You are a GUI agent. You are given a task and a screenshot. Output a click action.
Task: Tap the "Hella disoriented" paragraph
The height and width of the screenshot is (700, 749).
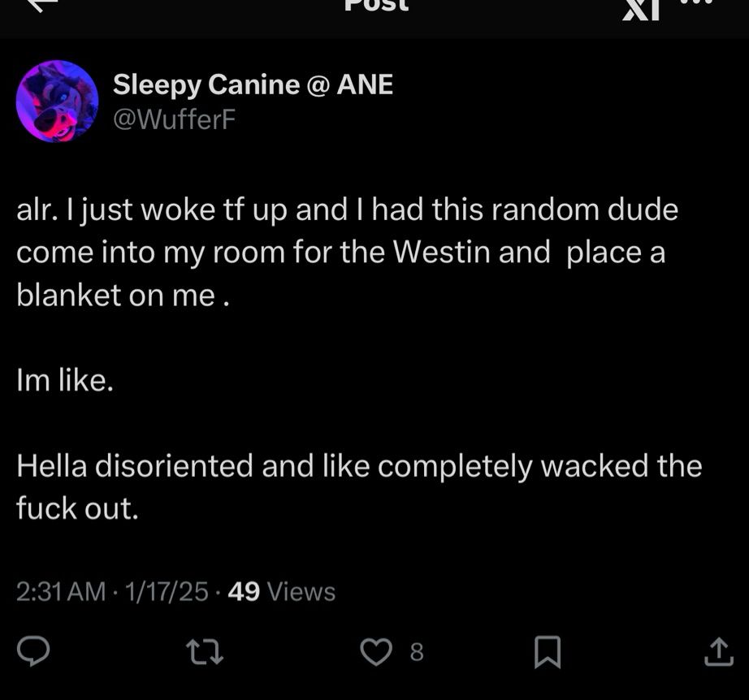pos(359,487)
